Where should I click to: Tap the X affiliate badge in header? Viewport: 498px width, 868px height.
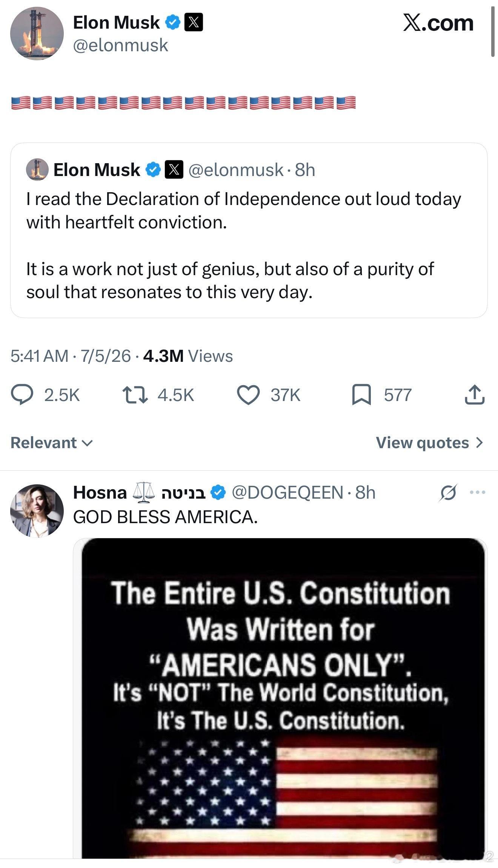[x=194, y=22]
